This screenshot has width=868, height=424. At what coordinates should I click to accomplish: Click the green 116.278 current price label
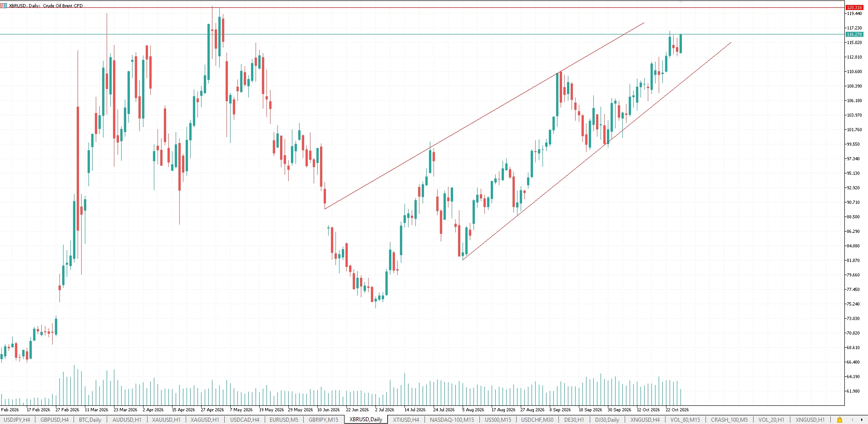(854, 35)
